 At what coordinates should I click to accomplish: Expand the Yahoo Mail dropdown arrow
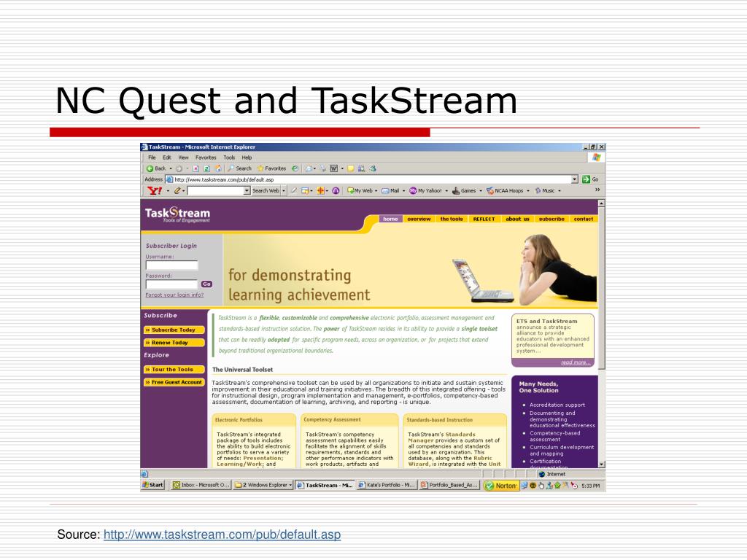(x=403, y=190)
